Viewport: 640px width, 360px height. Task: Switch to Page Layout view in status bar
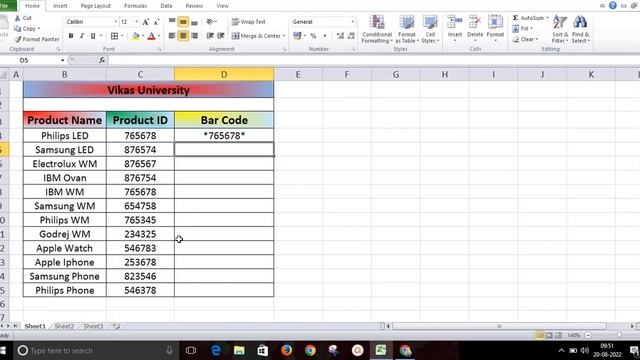[x=549, y=335]
